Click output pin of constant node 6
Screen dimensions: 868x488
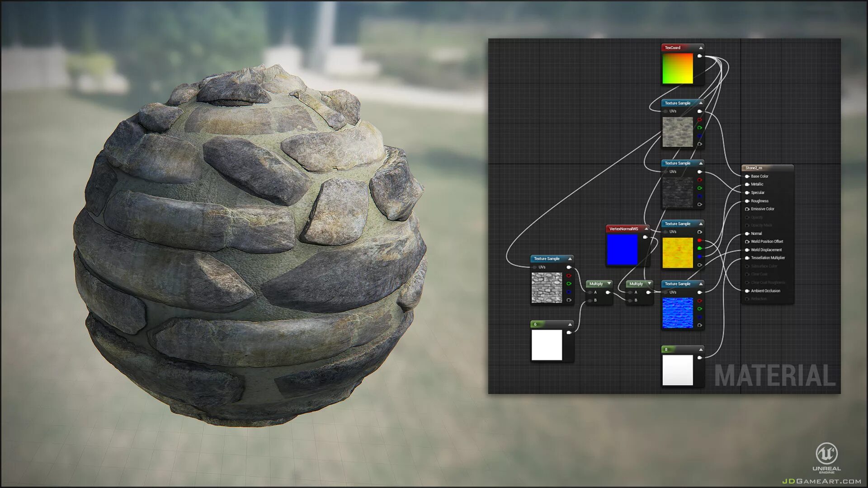coord(569,333)
